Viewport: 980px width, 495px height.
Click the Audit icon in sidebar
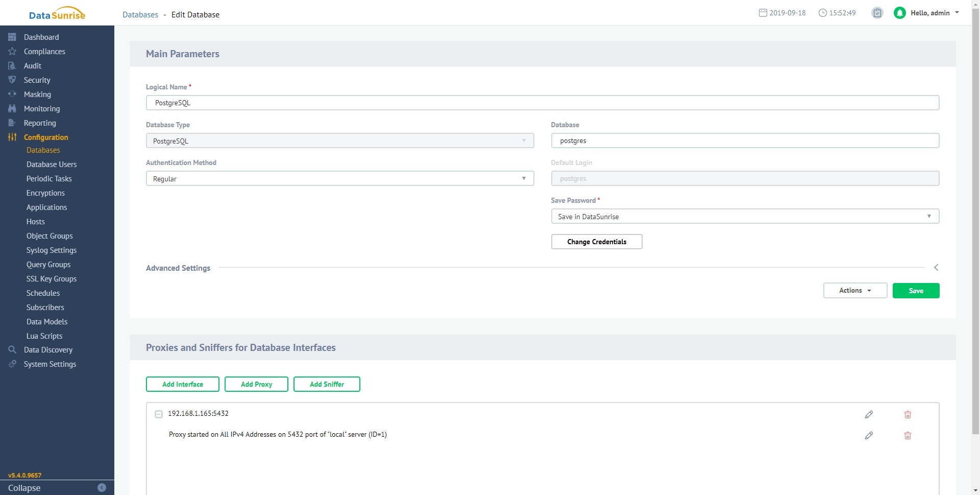(x=12, y=65)
